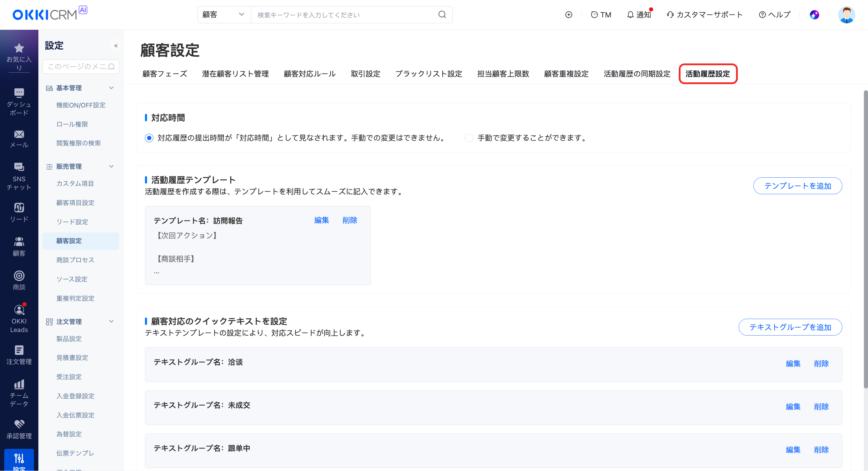Switch to the 顧客フェーズ tab

click(165, 74)
